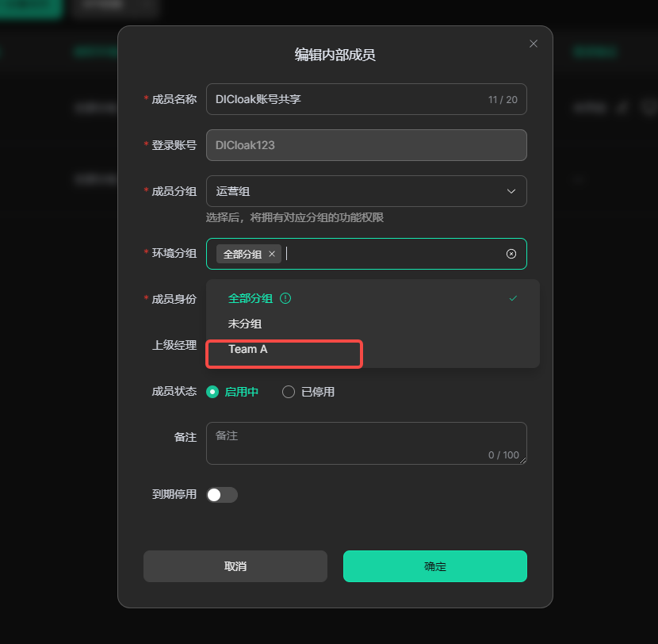Click the resize handle of 备注 textarea
The width and height of the screenshot is (658, 644).
point(523,461)
